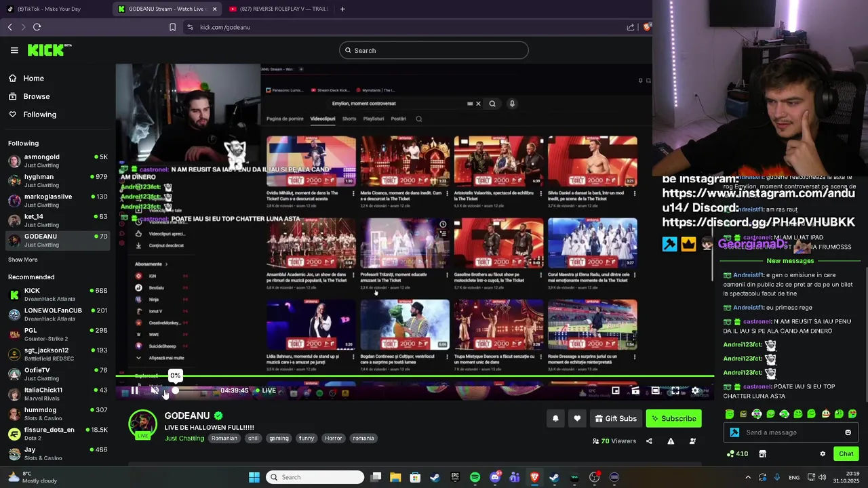Go to Kick logo homepage
Image resolution: width=868 pixels, height=488 pixels.
tap(50, 50)
